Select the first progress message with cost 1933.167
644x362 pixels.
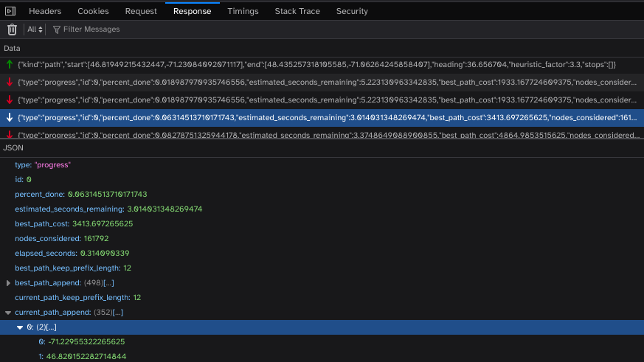pyautogui.click(x=322, y=82)
